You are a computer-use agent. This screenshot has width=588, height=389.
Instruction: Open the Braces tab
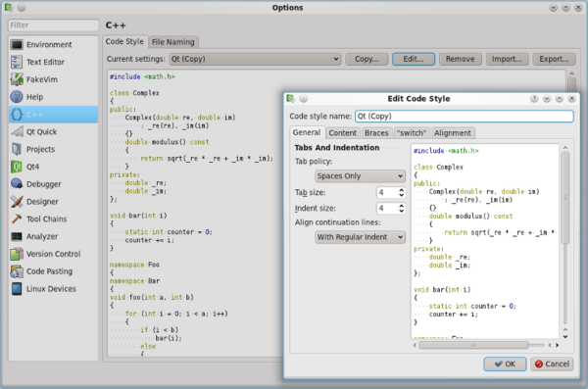[x=376, y=133]
